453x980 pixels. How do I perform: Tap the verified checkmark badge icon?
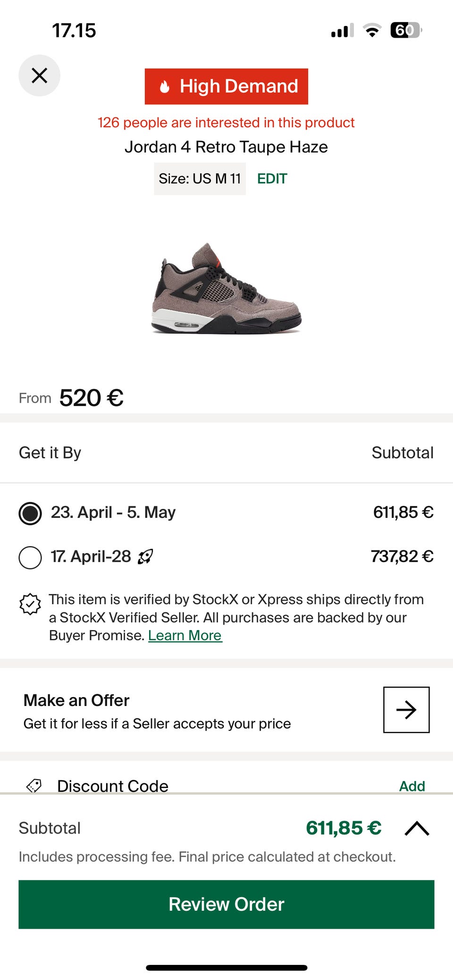coord(30,604)
